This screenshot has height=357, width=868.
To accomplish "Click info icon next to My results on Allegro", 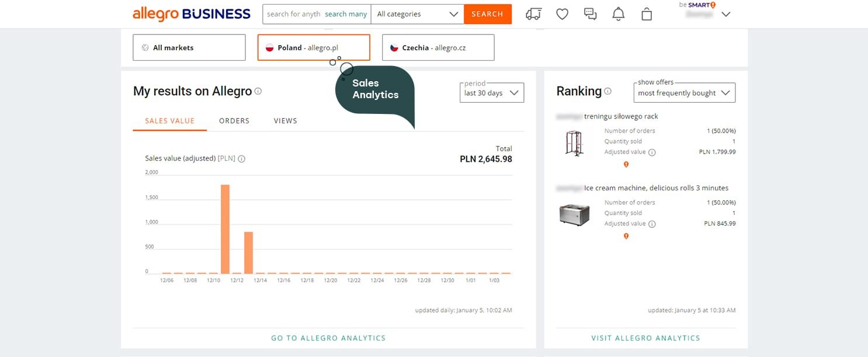I will [x=258, y=91].
